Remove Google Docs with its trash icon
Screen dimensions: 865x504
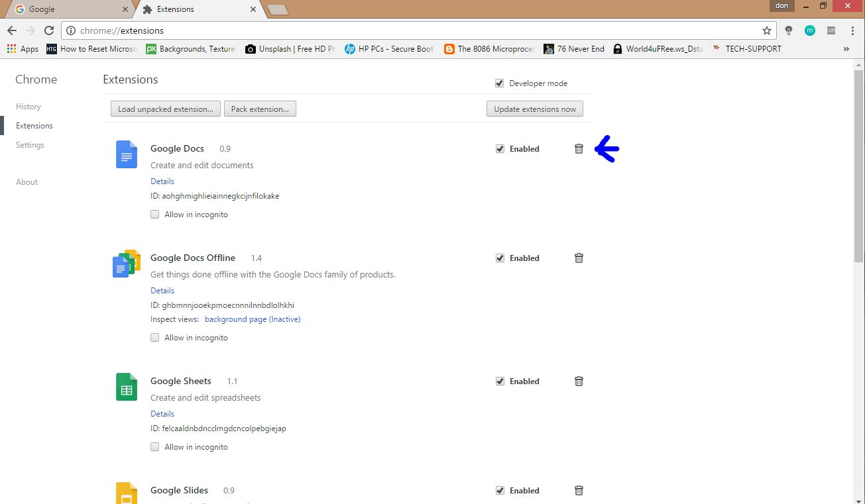pos(579,149)
